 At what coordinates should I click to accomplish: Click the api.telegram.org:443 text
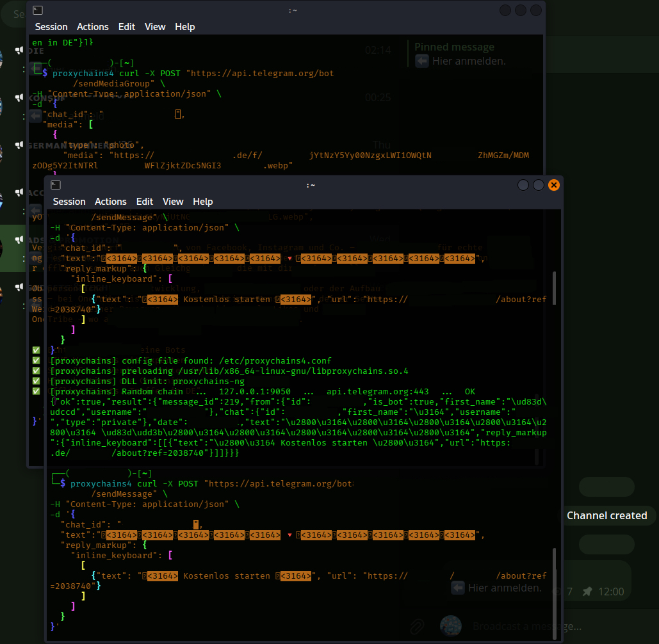tap(377, 392)
